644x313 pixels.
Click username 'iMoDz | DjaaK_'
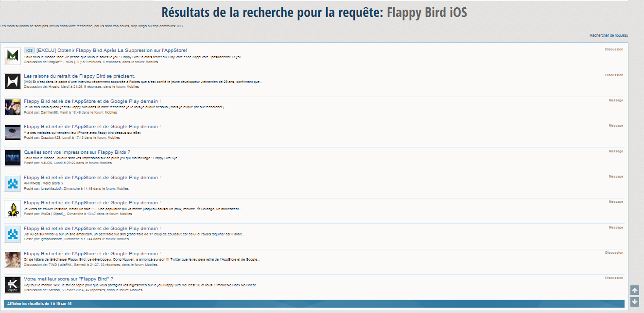pos(53,214)
